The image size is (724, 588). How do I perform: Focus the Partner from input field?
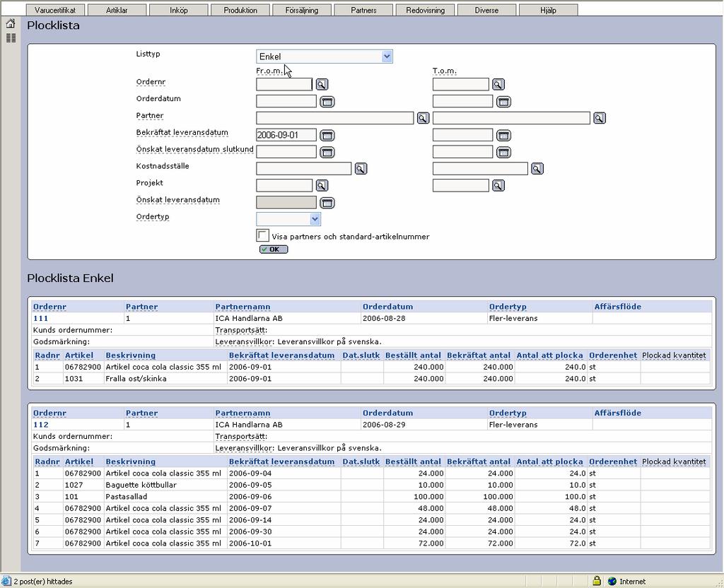[x=334, y=118]
